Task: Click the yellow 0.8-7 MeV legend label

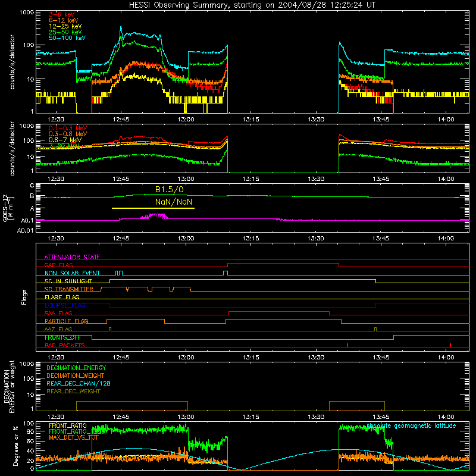Action: tap(65, 140)
